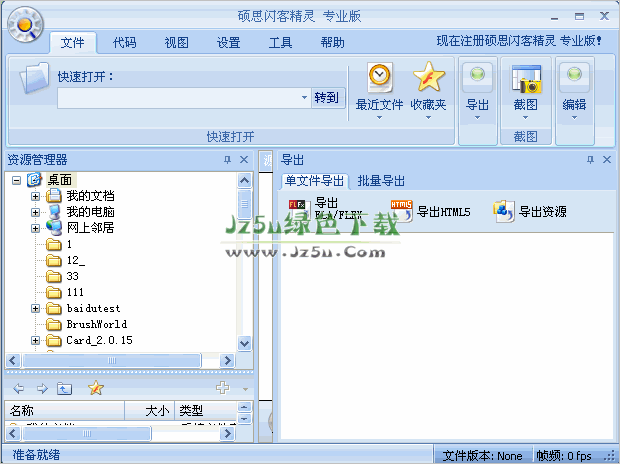Open dropdown arrow under 编辑
The image size is (620, 464).
coord(574,117)
